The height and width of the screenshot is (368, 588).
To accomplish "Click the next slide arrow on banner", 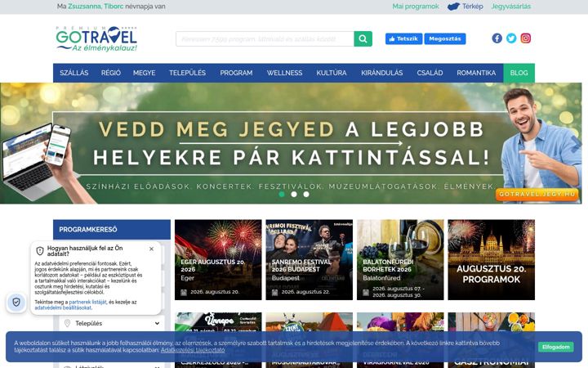I will [x=576, y=143].
